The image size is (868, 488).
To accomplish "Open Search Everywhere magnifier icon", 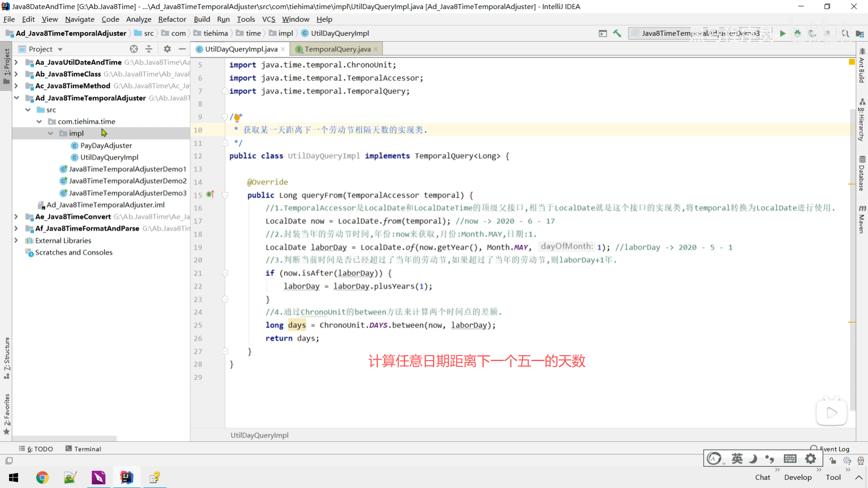I will point(845,33).
